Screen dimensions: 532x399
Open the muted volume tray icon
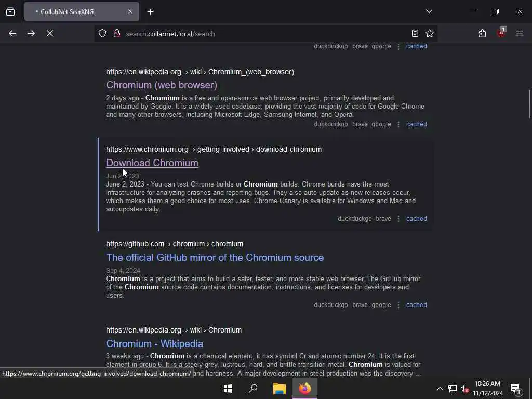pos(464,389)
